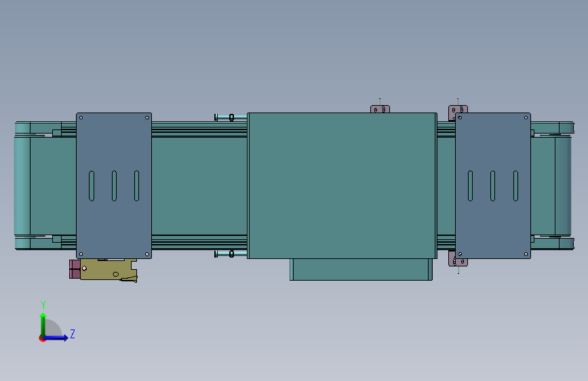This screenshot has height=381, width=588.
Task: Pick the lower box under the central cover
Action: (x=361, y=269)
